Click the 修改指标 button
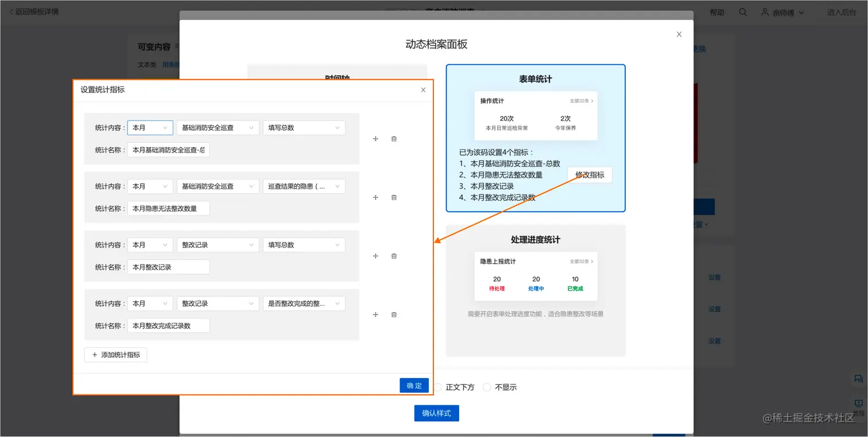This screenshot has width=868, height=437. click(590, 175)
